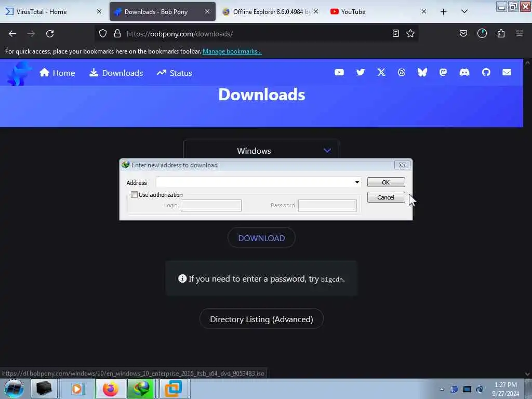Screen dimensions: 532x399
Task: Open the GitHub icon link
Action: click(x=486, y=72)
